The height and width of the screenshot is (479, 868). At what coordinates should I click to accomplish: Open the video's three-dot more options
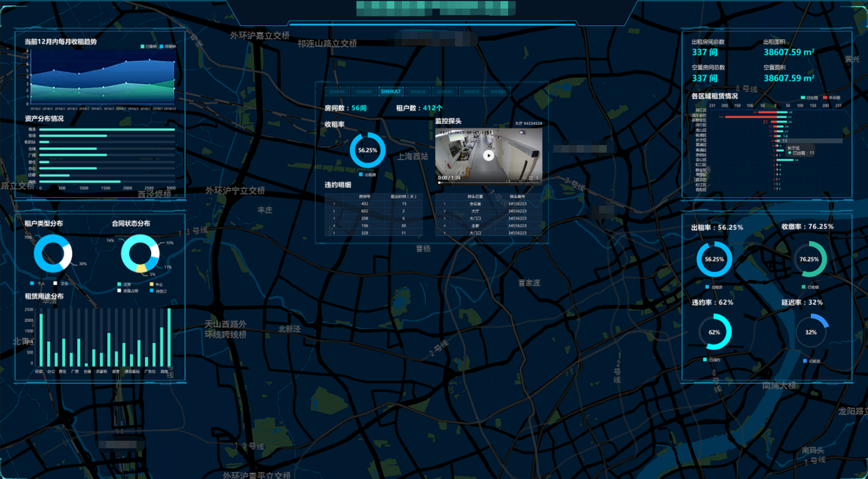coord(537,178)
